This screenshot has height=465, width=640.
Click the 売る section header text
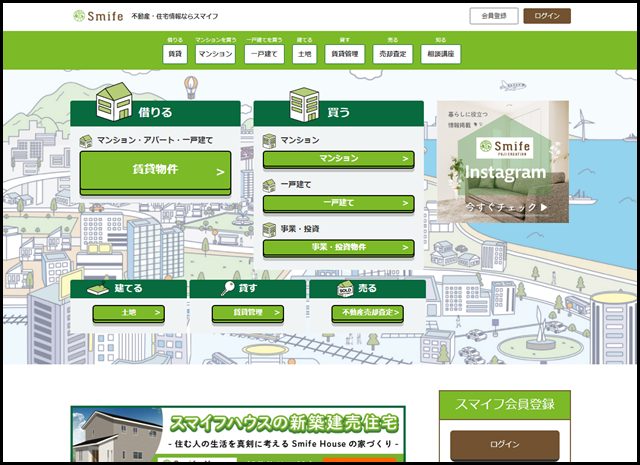(x=367, y=288)
